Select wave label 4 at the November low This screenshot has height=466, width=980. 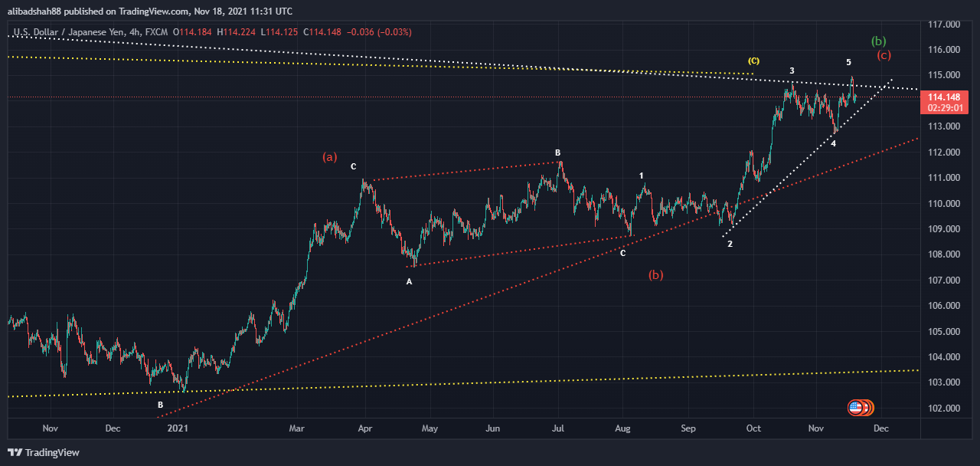(x=833, y=143)
